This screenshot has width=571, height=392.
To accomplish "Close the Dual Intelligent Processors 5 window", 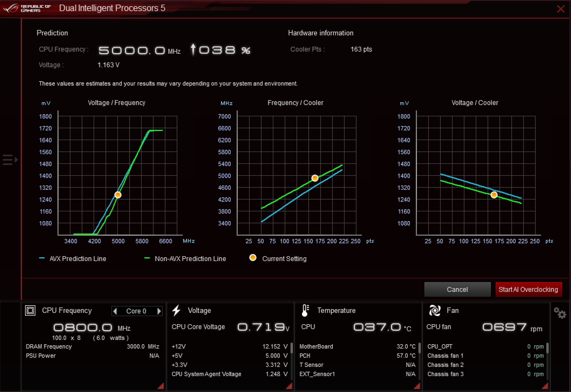I will [561, 9].
